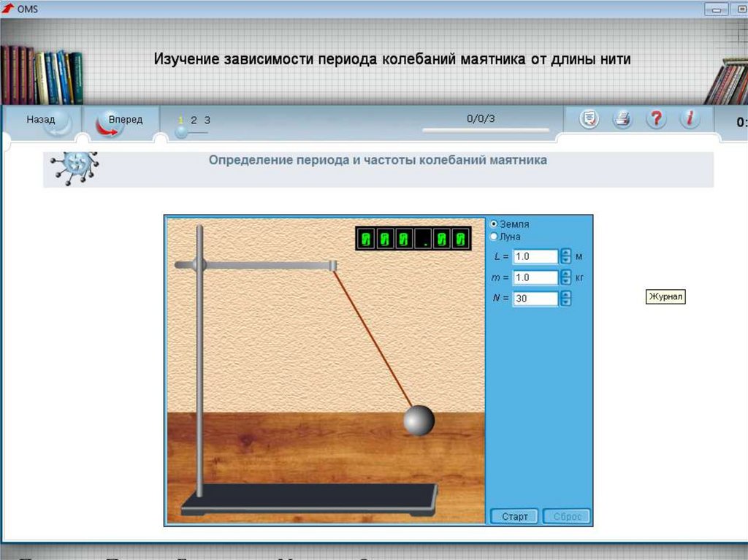Screen dimensions: 748x560
Task: Open the journal (Журнал) notes icon
Action: [589, 119]
